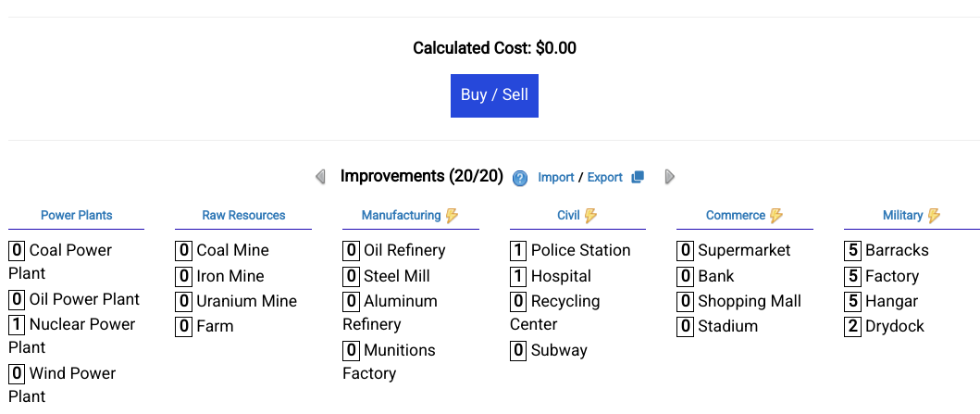Select the Power Plants category heading

click(76, 215)
